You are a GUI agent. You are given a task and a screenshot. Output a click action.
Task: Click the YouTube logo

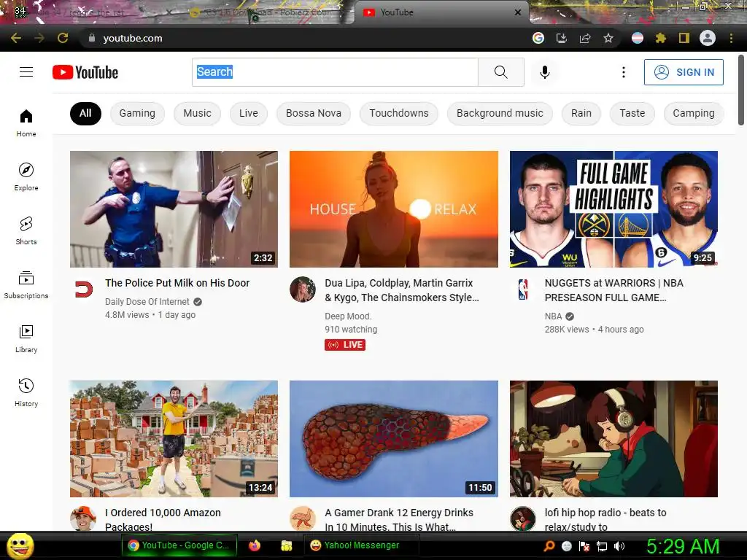click(x=85, y=72)
